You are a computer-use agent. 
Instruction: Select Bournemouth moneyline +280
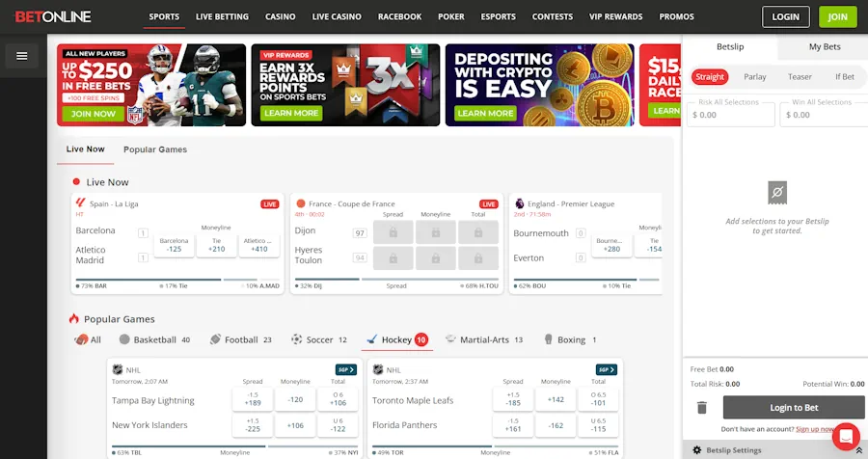pos(611,245)
